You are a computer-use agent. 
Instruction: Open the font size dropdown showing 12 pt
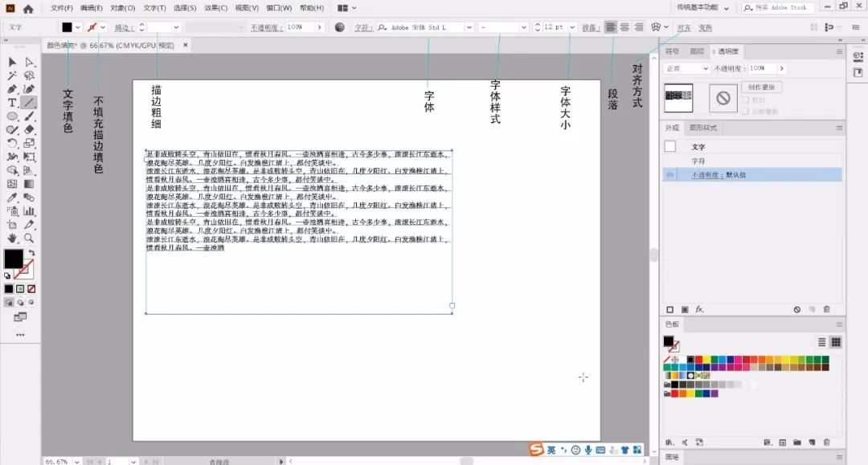pyautogui.click(x=572, y=27)
